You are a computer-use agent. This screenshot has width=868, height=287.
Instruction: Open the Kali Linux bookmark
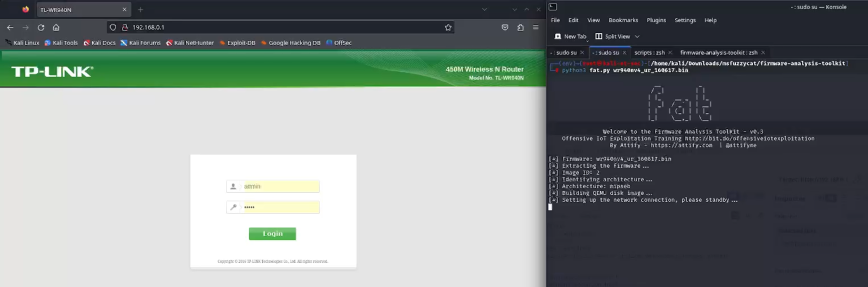click(22, 42)
